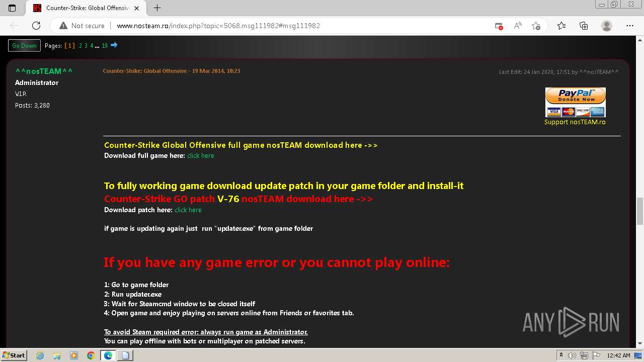Open the Windows Start button
This screenshot has width=644, height=362.
[14, 355]
